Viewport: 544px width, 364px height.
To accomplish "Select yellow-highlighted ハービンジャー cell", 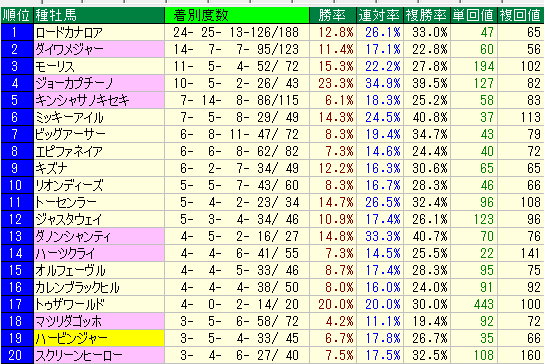I will [99, 338].
